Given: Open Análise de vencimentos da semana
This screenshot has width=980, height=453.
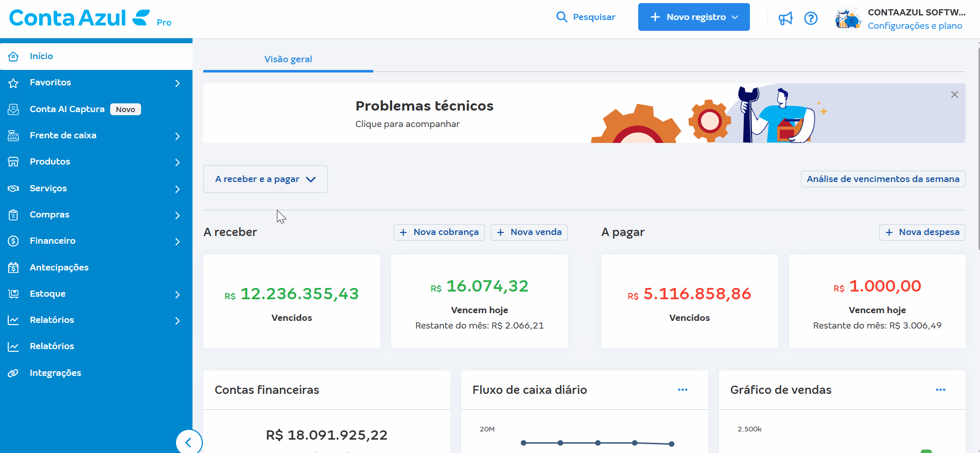Looking at the screenshot, I should coord(882,179).
